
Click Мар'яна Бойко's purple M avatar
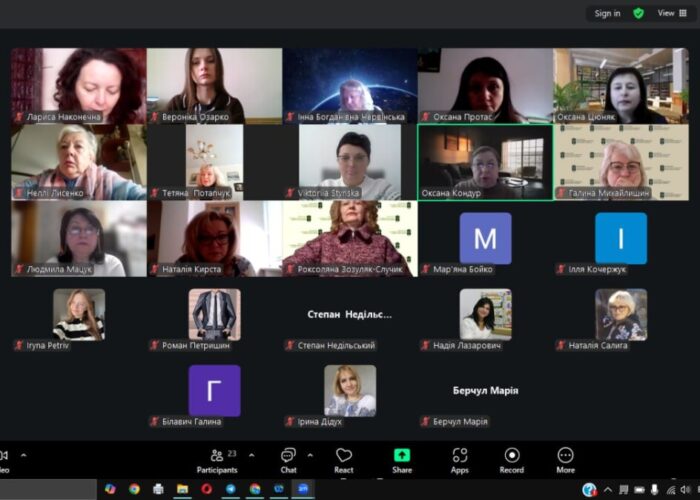485,238
